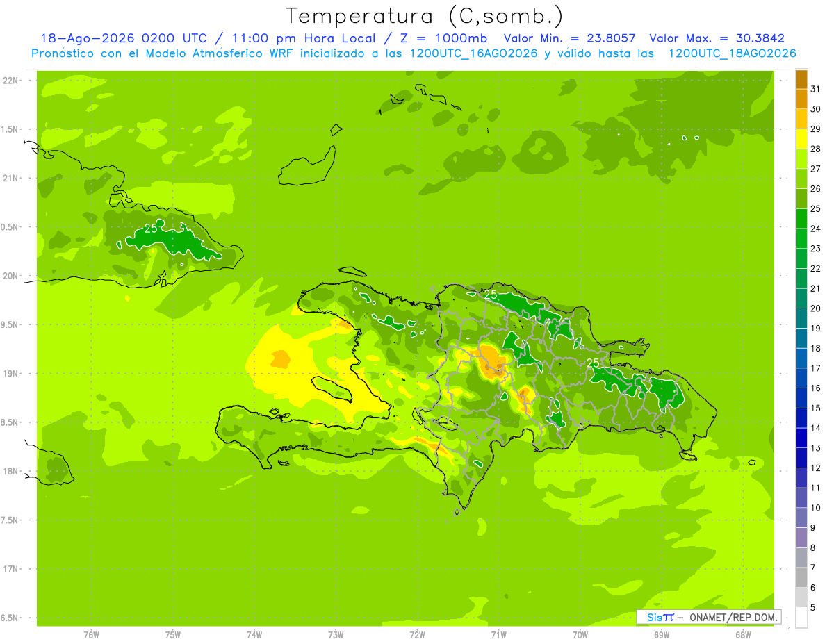834x644 pixels.
Task: Click the '19N' latitude label
Action: pos(10,373)
